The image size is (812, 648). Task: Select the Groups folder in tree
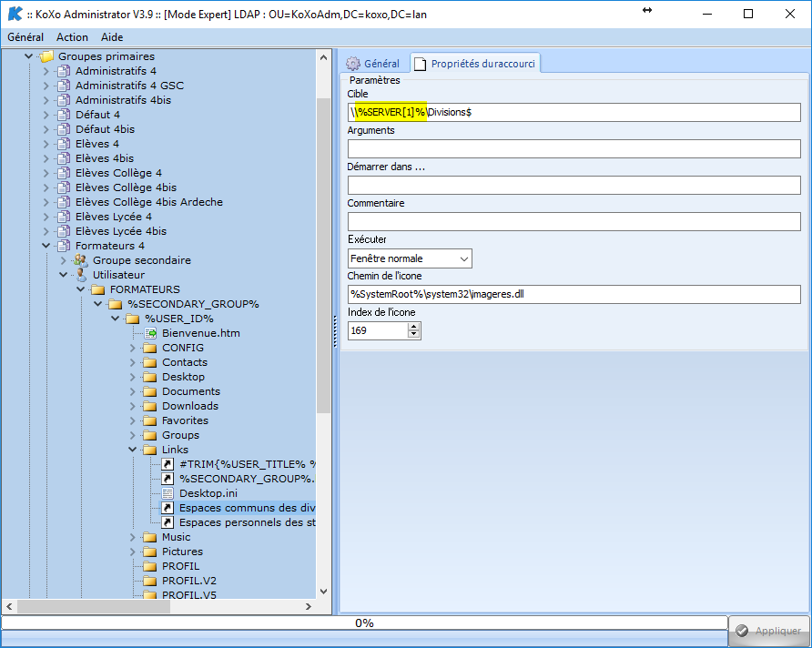pos(181,435)
